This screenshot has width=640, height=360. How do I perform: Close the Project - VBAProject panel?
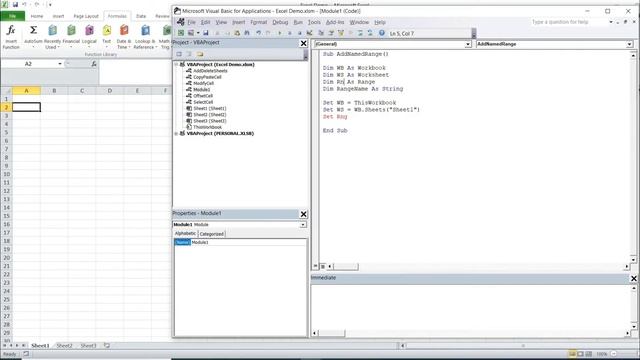pos(303,43)
